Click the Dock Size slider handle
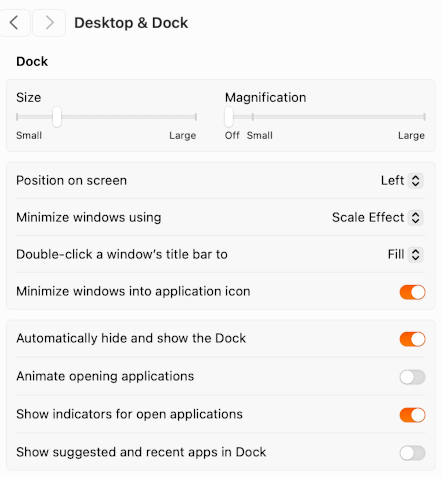Image resolution: width=442 pixels, height=477 pixels. click(x=57, y=117)
